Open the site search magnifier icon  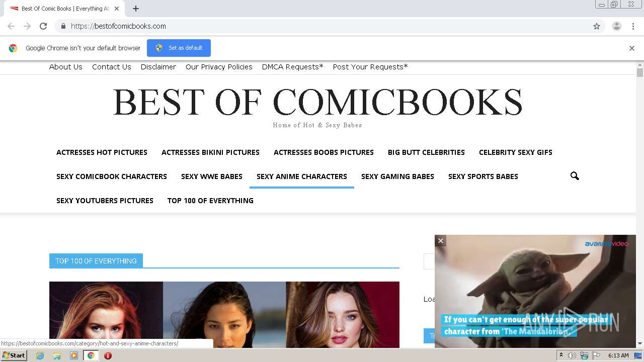tap(575, 176)
